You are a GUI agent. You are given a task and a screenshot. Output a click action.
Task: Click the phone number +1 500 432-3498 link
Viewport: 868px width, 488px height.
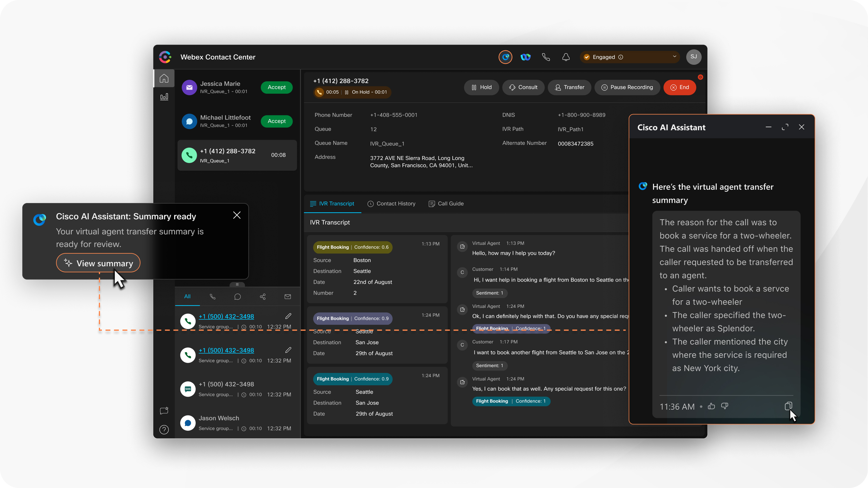click(x=226, y=316)
